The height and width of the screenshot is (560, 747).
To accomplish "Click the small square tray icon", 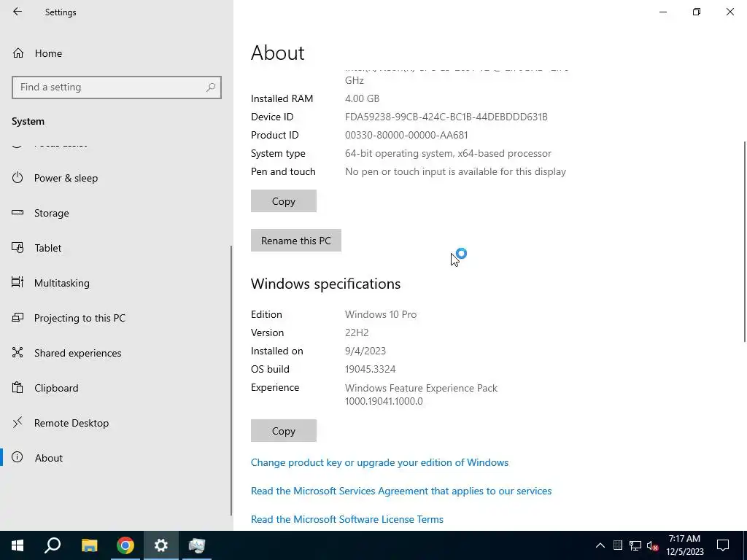I will (x=618, y=545).
